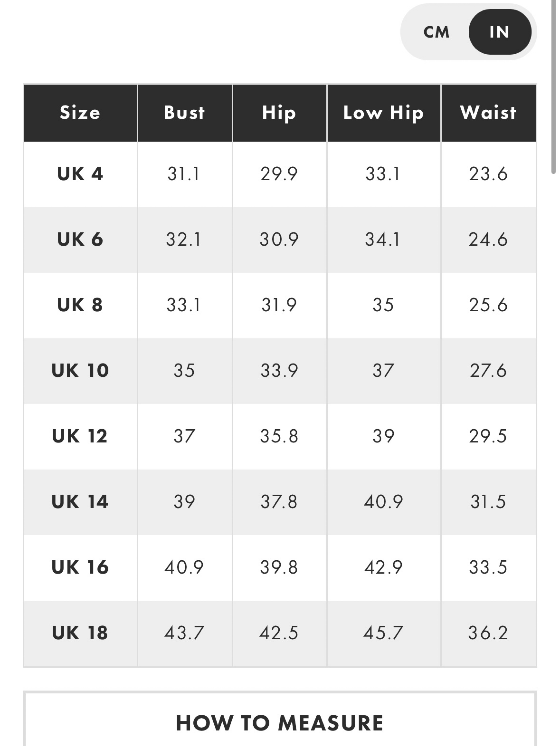The width and height of the screenshot is (560, 746).
Task: Select the UK 10 size row label
Action: pos(80,370)
